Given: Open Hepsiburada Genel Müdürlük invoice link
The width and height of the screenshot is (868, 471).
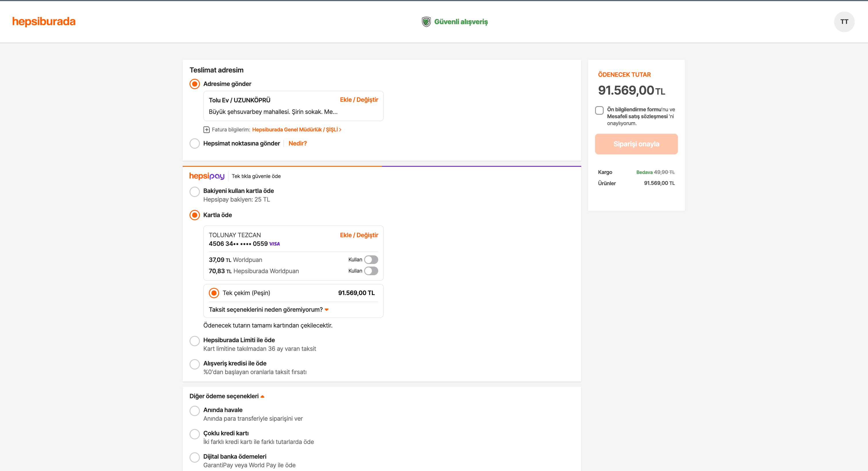Looking at the screenshot, I should (x=296, y=130).
